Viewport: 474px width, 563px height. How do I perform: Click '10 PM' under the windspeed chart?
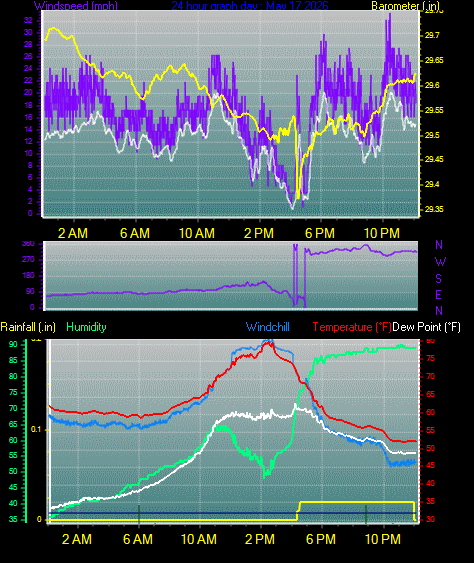tap(382, 233)
